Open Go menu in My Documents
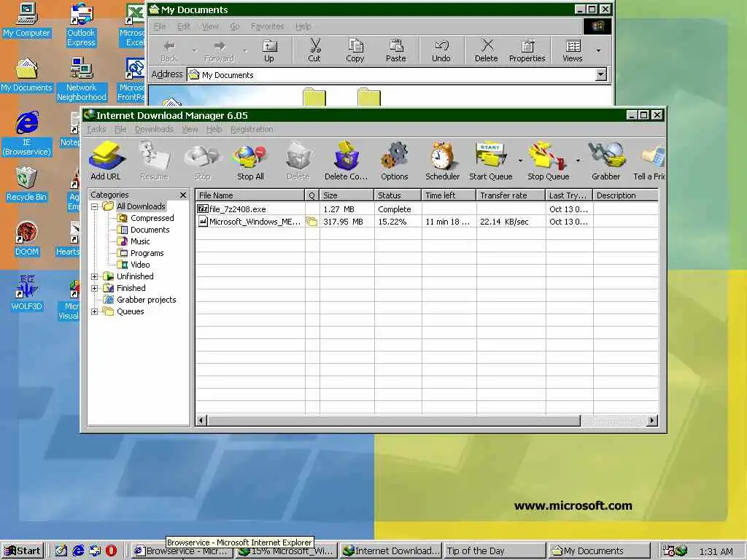The image size is (747, 560). point(234,26)
